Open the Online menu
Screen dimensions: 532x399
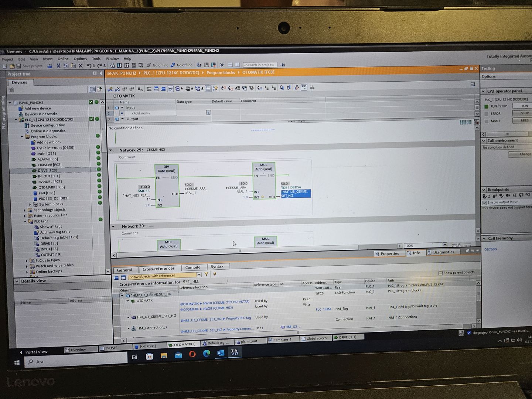(63, 59)
